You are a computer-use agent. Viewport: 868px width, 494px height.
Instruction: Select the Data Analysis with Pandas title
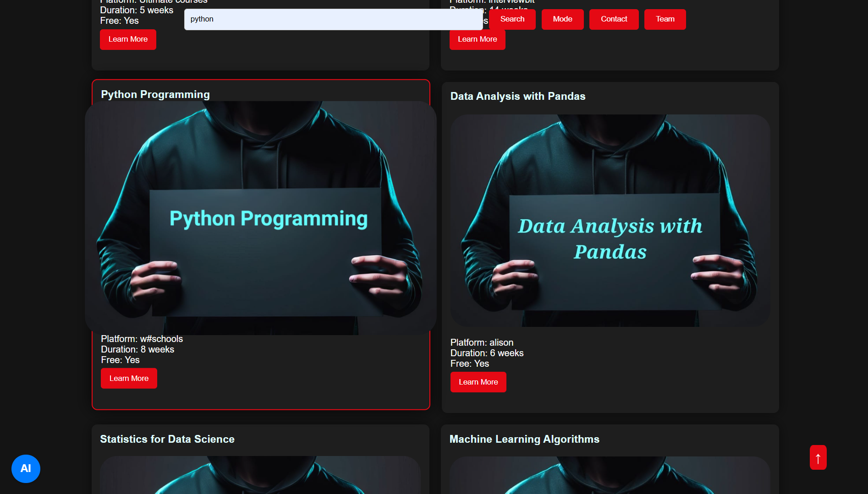(518, 96)
